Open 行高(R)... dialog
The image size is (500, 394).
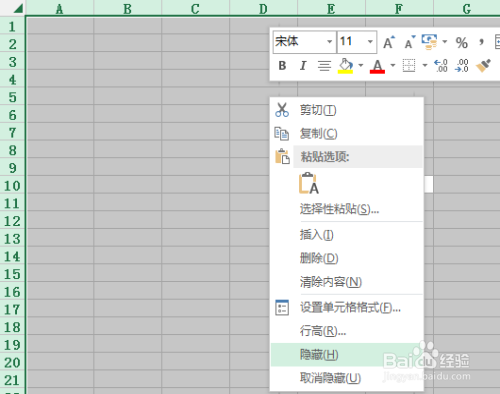point(347,331)
